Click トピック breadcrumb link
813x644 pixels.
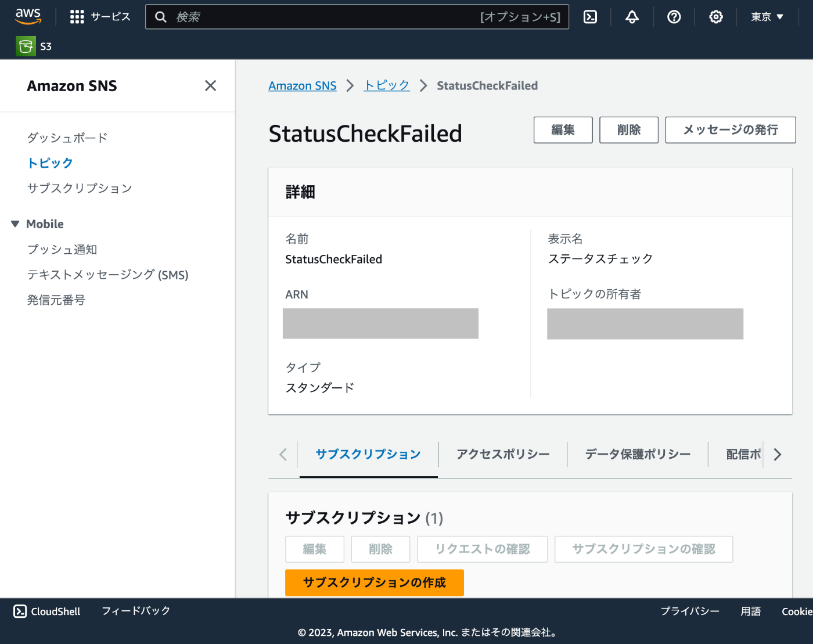[x=387, y=86]
